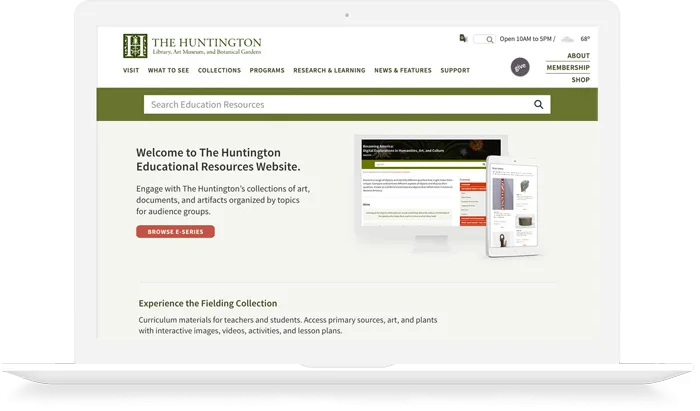
Task: Go to the Shop link
Action: coord(580,80)
